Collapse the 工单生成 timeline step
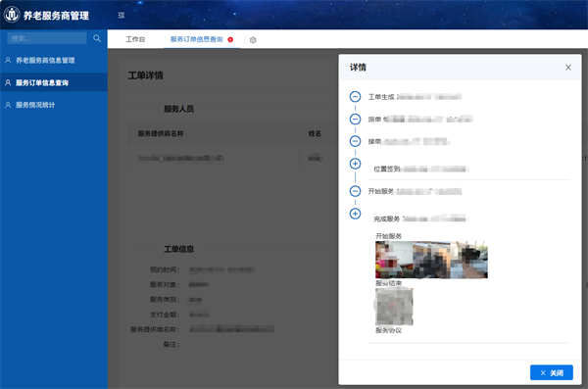 [355, 97]
